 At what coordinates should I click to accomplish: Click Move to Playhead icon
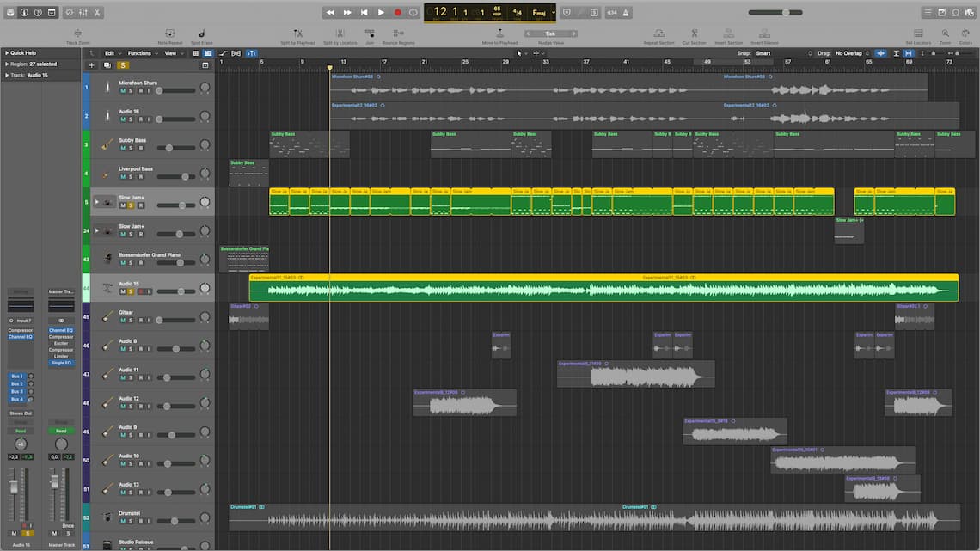pyautogui.click(x=499, y=34)
